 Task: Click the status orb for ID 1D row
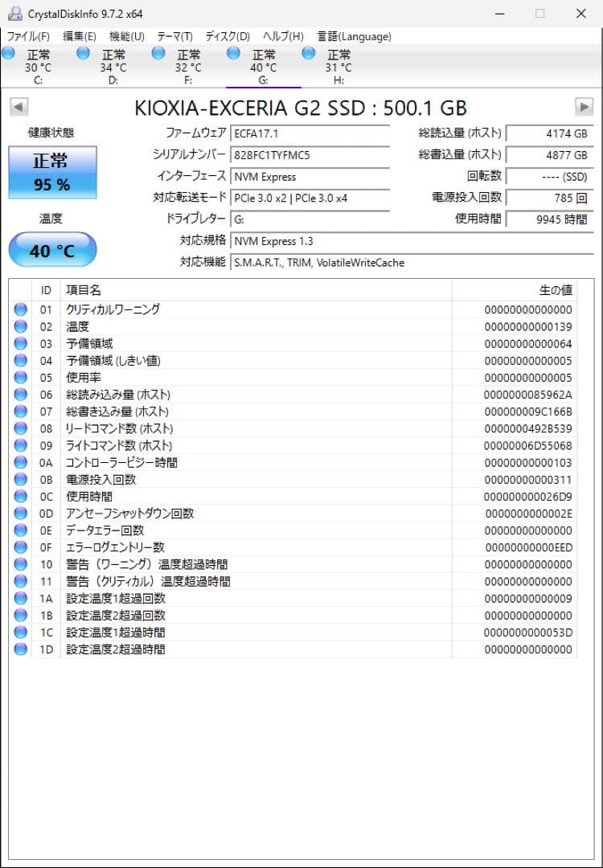20,649
